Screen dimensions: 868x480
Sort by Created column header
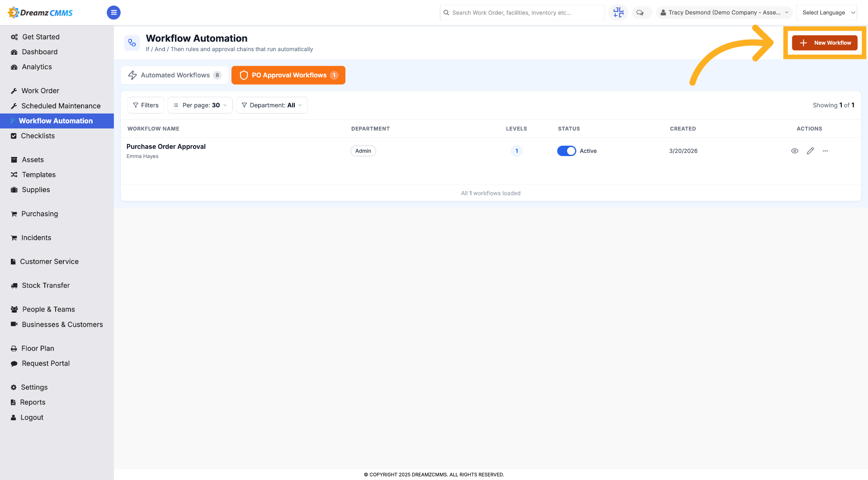(683, 129)
